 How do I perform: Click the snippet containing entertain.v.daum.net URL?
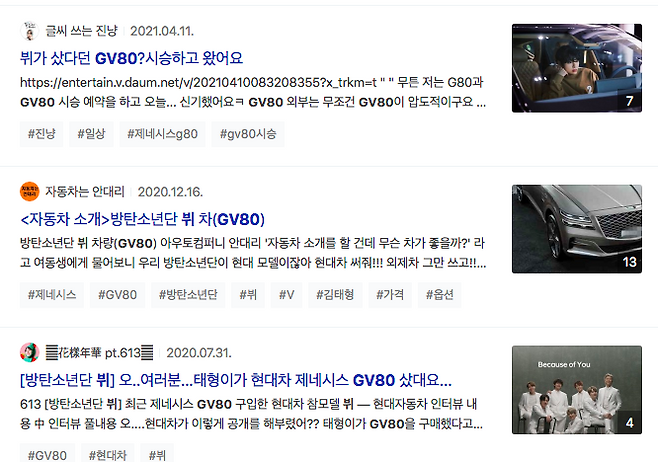[253, 92]
